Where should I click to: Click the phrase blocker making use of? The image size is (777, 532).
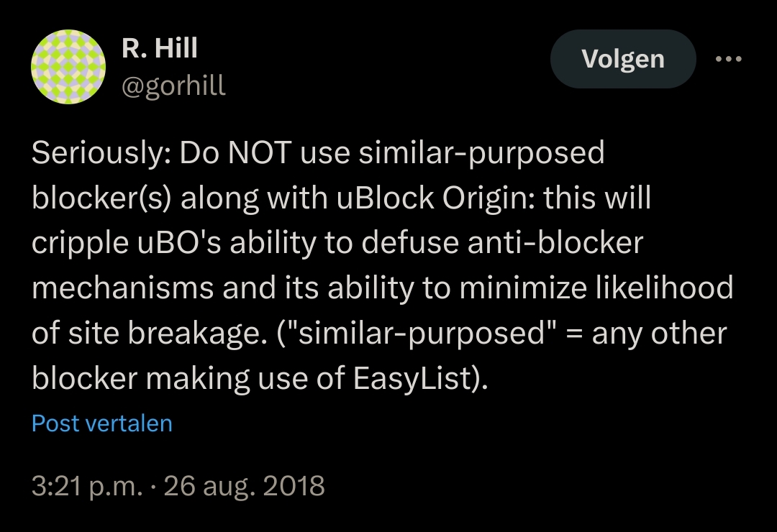coord(188,379)
